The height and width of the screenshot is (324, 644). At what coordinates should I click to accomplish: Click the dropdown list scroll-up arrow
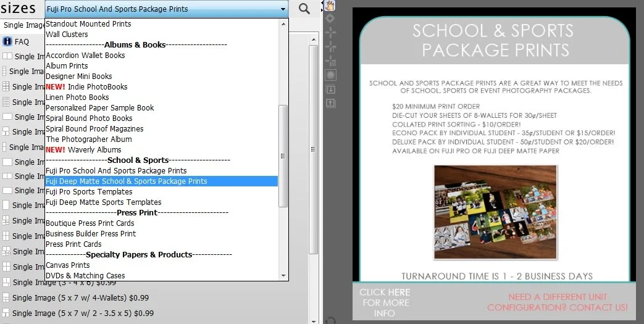283,24
